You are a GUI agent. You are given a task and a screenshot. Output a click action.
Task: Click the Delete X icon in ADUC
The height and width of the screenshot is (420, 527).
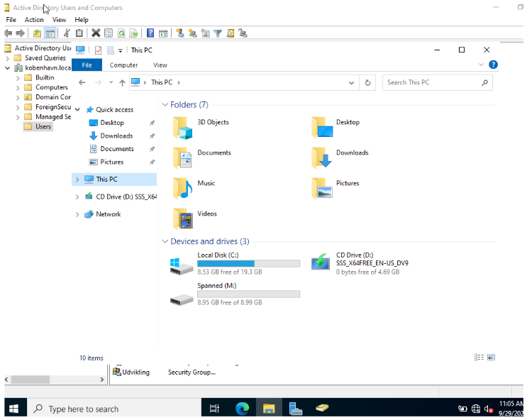96,33
